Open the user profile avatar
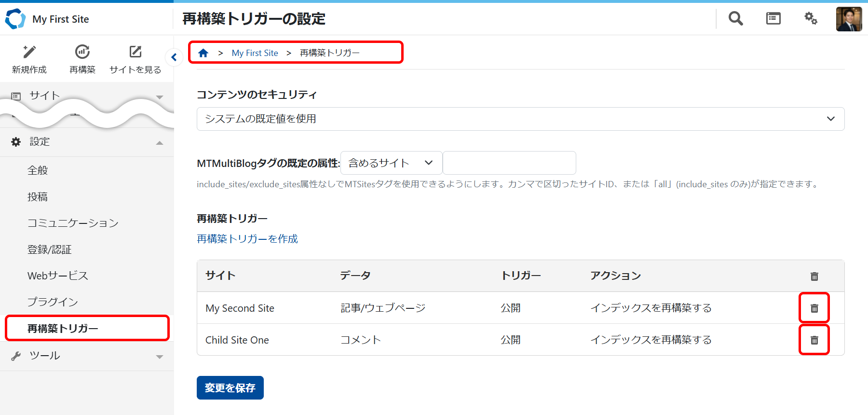This screenshot has width=868, height=415. point(849,19)
